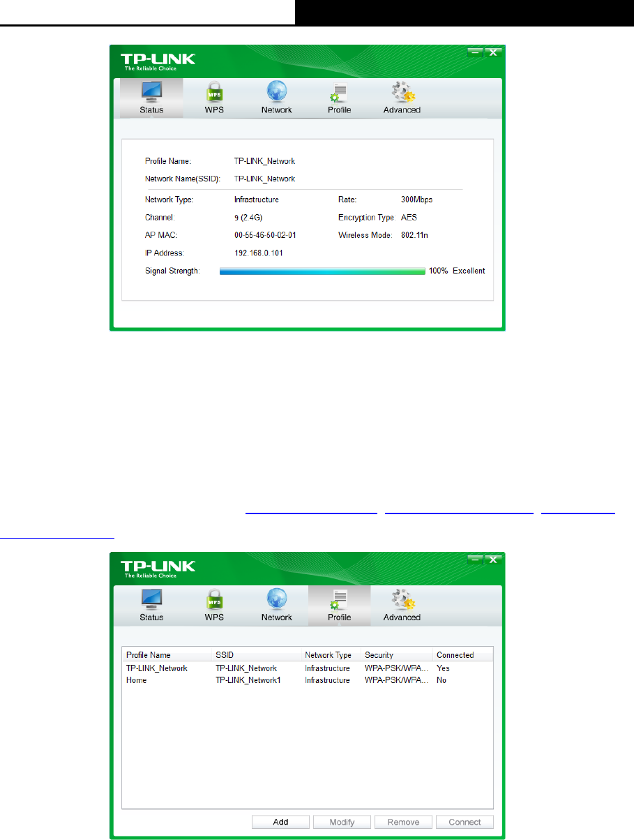This screenshot has width=634, height=840.
Task: Click 100% Excellent signal text
Action: (457, 271)
